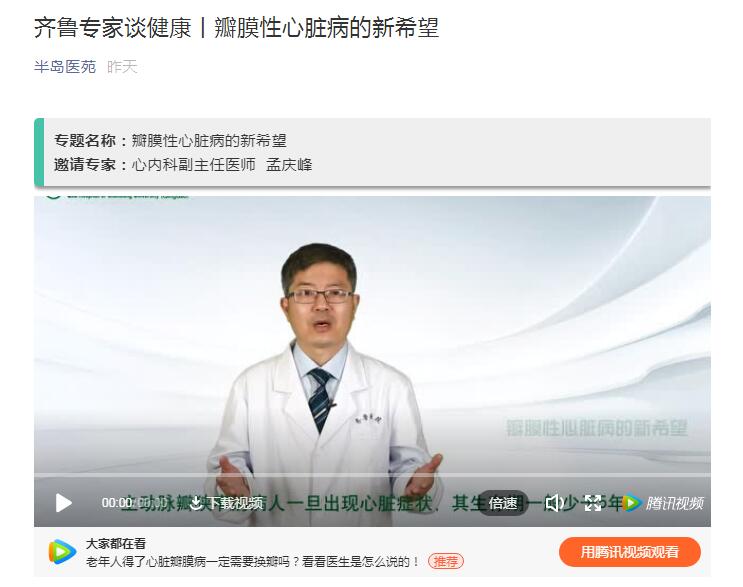Click the 推荐 tag
Image resolution: width=743 pixels, height=587 pixels.
tap(446, 561)
